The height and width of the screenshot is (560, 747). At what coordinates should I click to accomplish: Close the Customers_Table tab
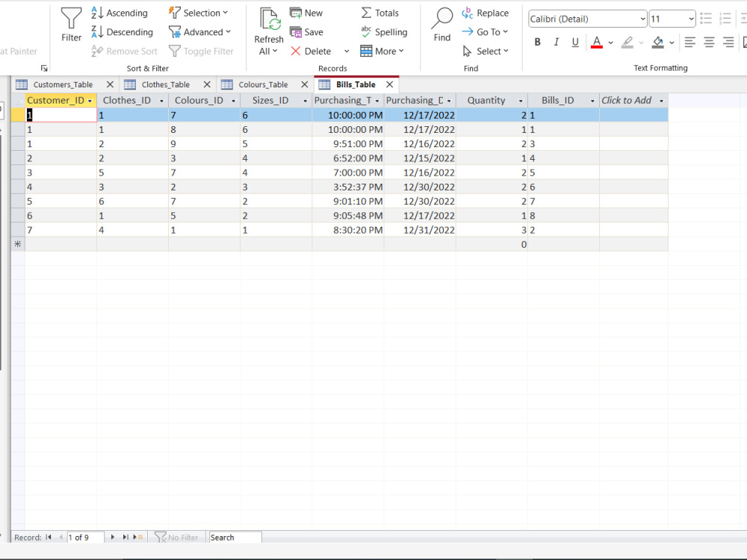[110, 84]
